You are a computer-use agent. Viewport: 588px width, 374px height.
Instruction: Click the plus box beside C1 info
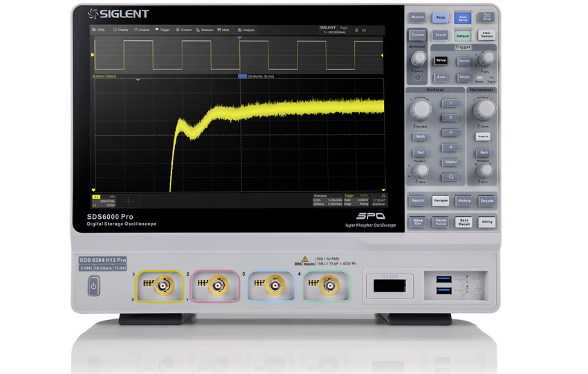tap(128, 201)
